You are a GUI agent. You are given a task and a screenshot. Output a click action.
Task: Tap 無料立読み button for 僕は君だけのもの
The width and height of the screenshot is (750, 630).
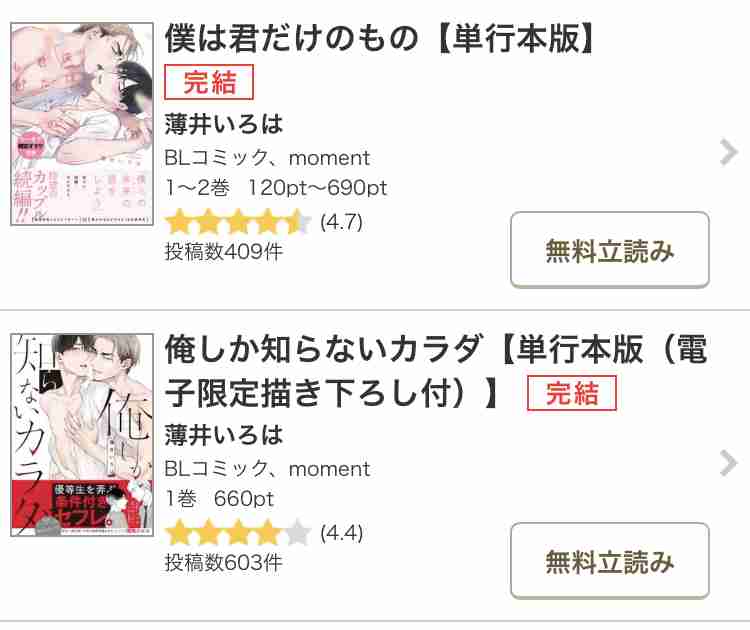tap(610, 250)
